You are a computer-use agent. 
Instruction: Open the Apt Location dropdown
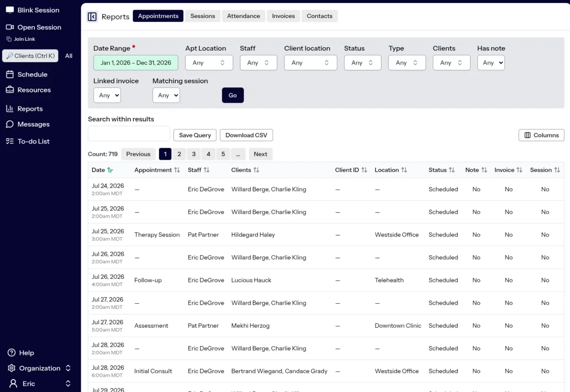pos(209,63)
